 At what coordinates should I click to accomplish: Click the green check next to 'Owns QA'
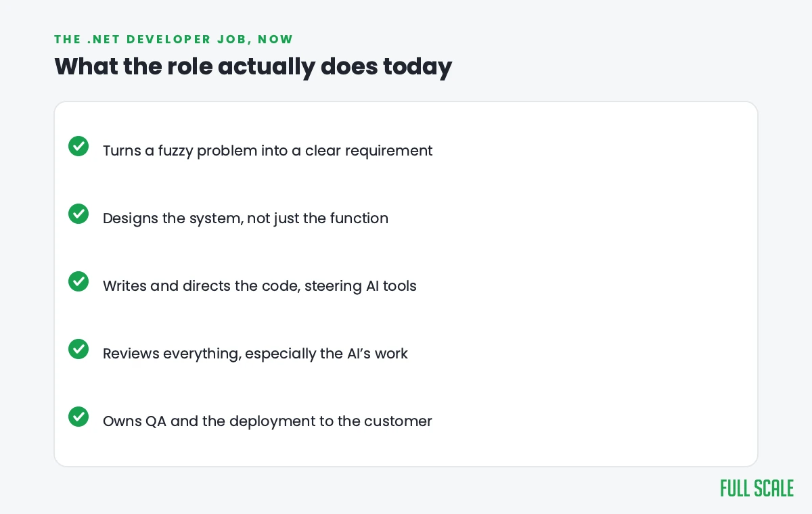(x=78, y=417)
